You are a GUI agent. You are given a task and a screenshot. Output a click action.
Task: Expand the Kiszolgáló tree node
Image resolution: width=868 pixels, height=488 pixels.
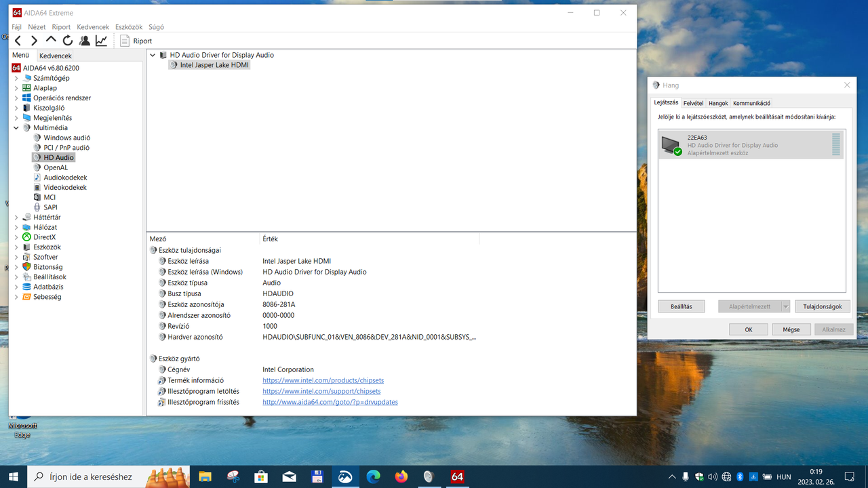[16, 108]
